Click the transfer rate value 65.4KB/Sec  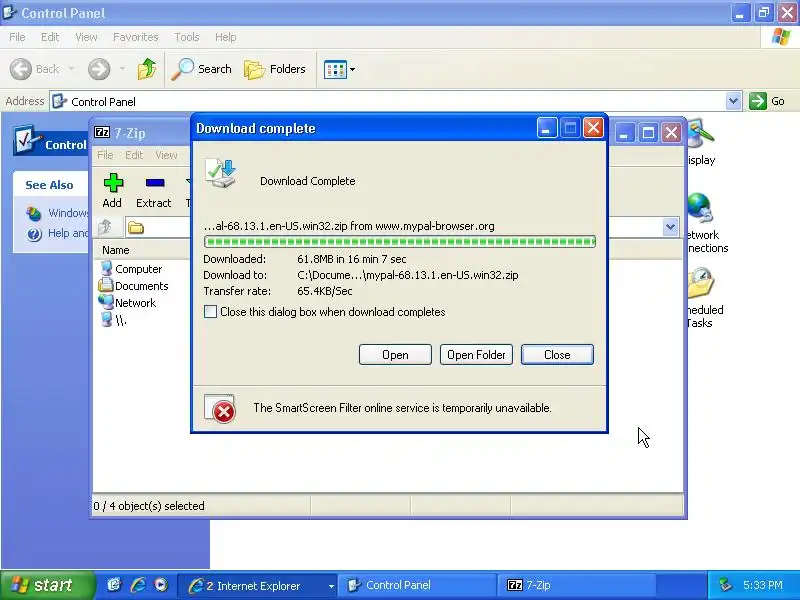tap(325, 291)
